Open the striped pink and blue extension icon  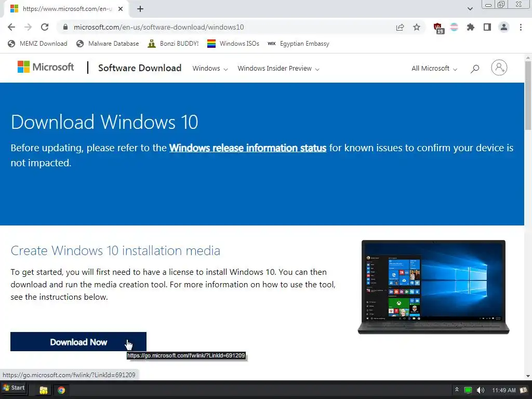(x=454, y=27)
